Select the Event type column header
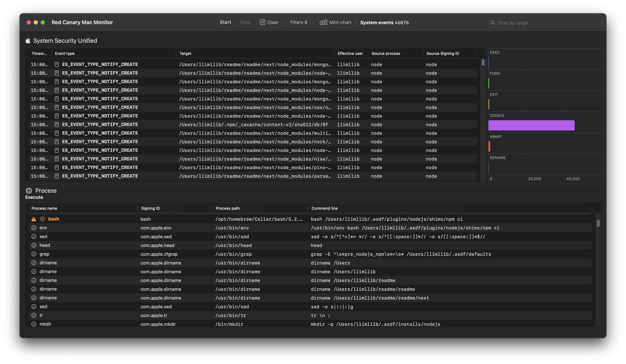 pyautogui.click(x=65, y=53)
